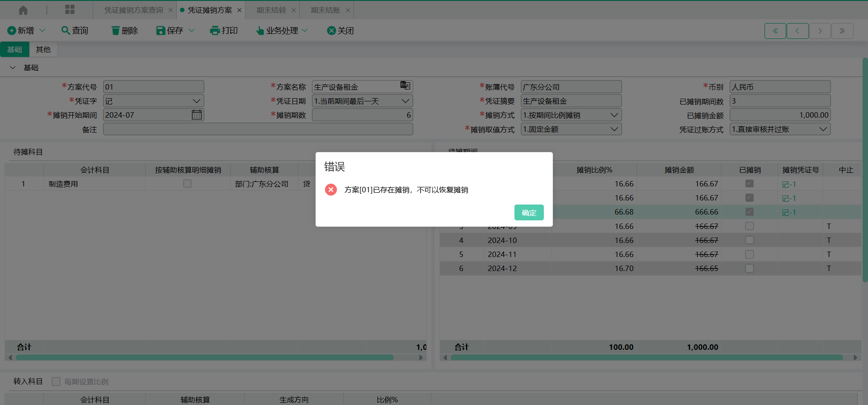Click horizontal scrollbar of 待摊科目 grid
868x405 pixels.
(205, 357)
